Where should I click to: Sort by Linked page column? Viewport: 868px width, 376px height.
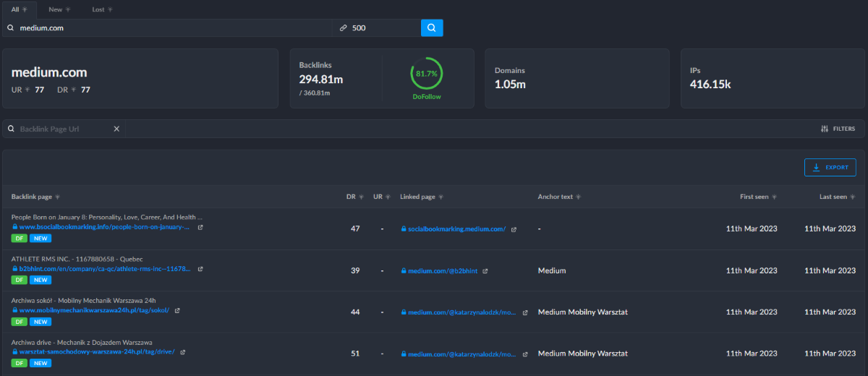point(422,197)
